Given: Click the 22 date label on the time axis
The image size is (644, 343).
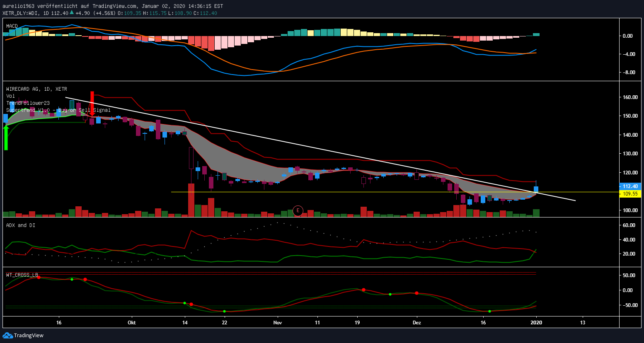Looking at the screenshot, I should [225, 323].
